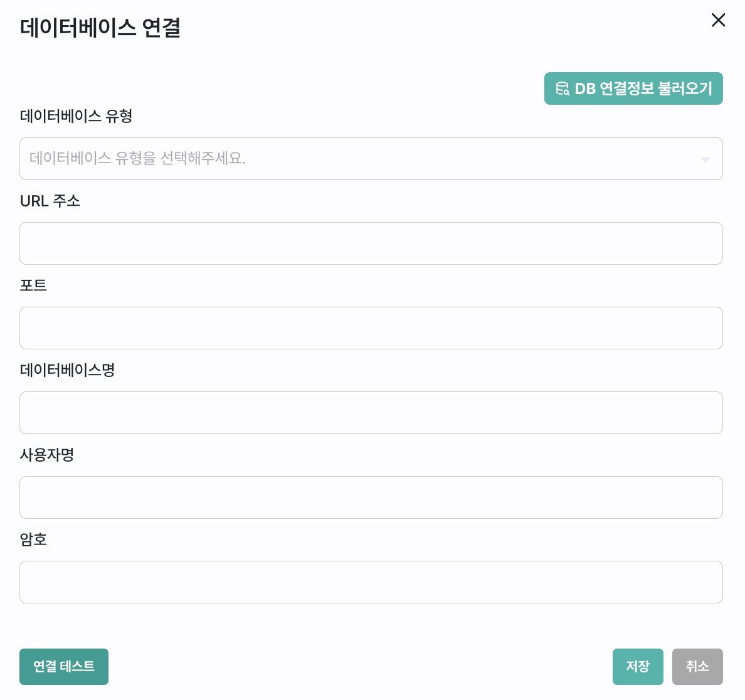The image size is (745, 700).
Task: Click the 포트 label text
Action: click(33, 285)
